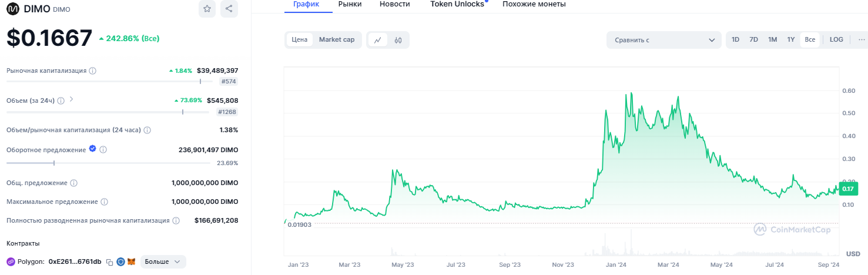Copy the Polygon contract address
The image size is (868, 275).
109,261
